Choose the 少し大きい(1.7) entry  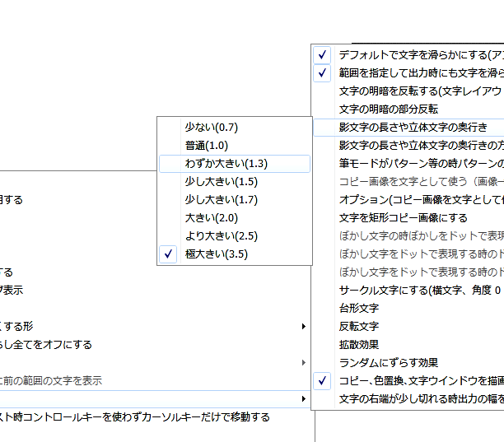click(x=221, y=200)
